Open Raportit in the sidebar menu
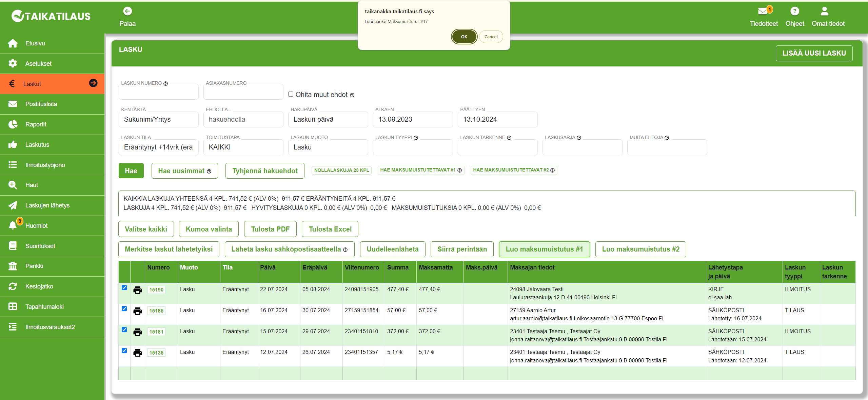Image resolution: width=868 pixels, height=400 pixels. pos(52,124)
